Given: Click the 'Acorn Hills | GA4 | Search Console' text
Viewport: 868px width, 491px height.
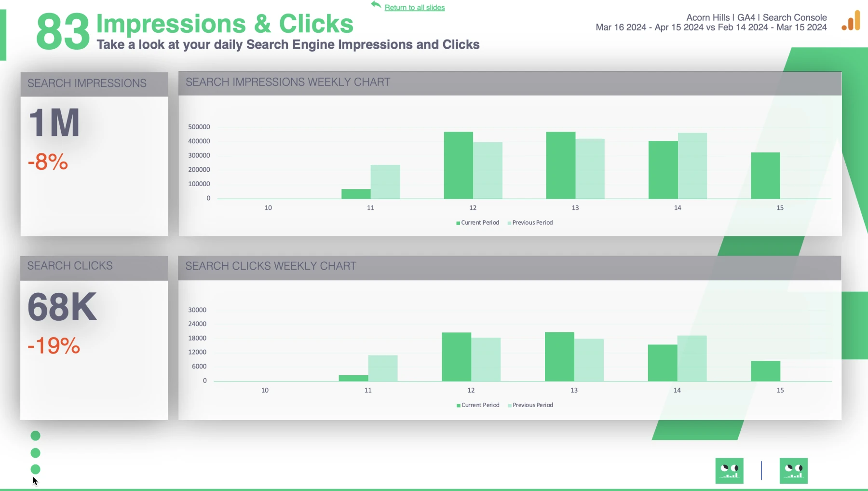Looking at the screenshot, I should pos(757,17).
